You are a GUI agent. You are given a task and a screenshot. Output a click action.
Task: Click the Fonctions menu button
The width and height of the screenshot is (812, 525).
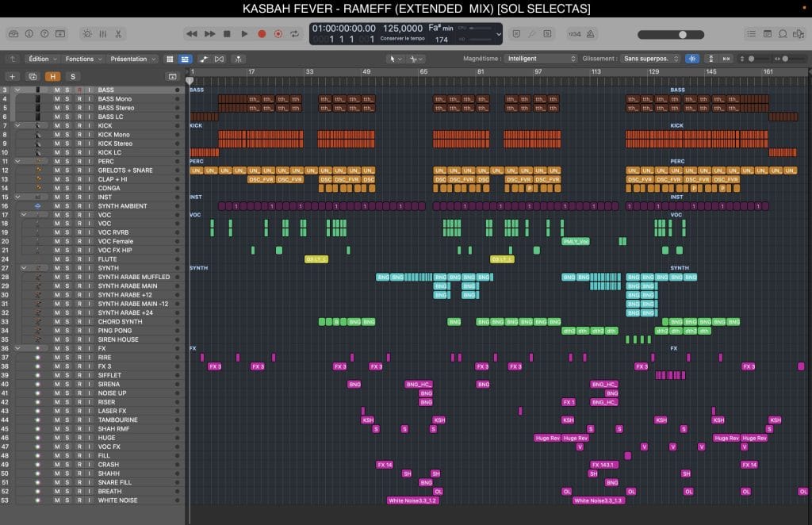click(82, 59)
